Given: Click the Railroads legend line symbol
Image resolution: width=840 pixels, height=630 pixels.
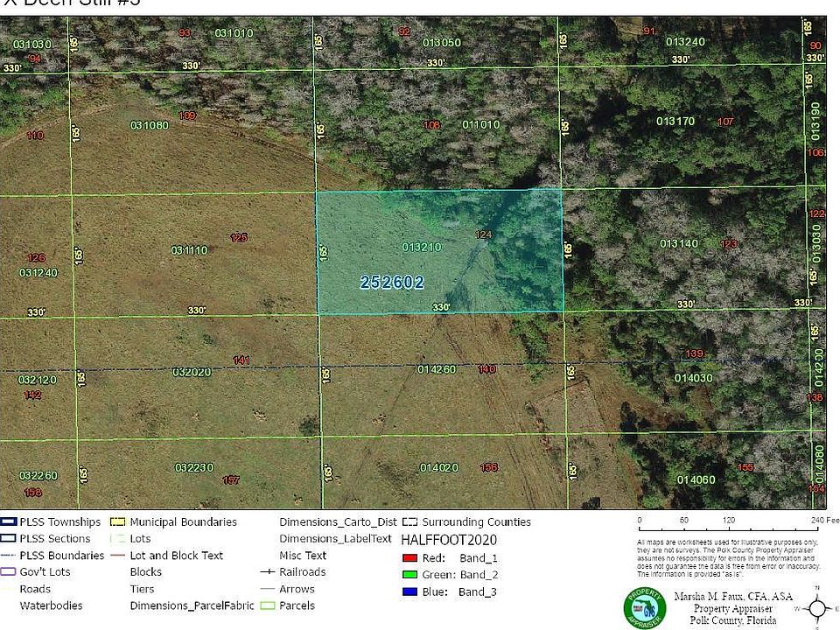Looking at the screenshot, I should point(267,572).
